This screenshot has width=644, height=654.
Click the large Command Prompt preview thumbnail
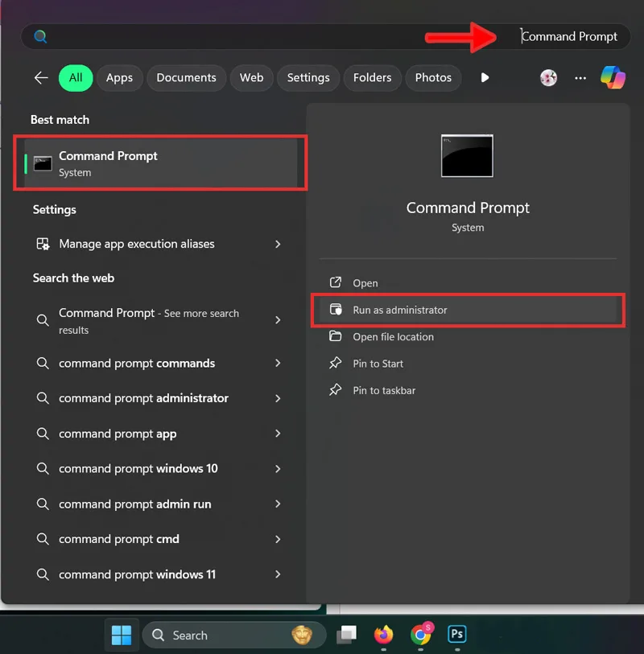point(467,155)
